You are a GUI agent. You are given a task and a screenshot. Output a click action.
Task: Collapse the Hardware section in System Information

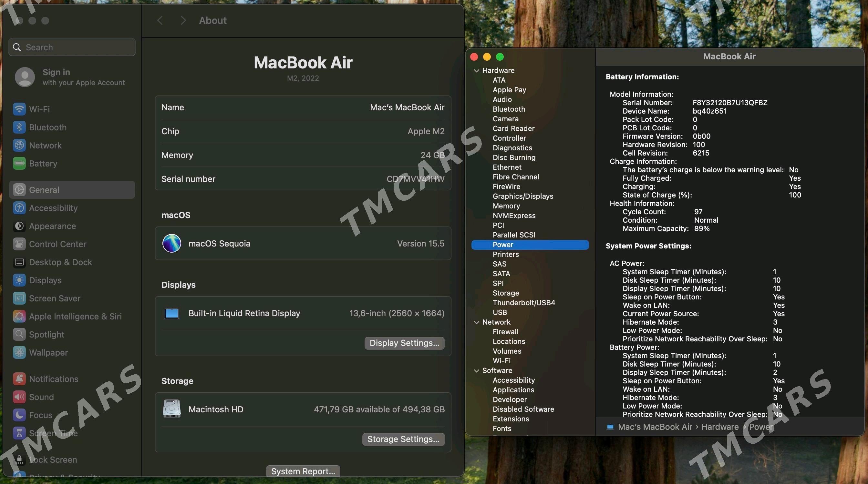pyautogui.click(x=476, y=71)
